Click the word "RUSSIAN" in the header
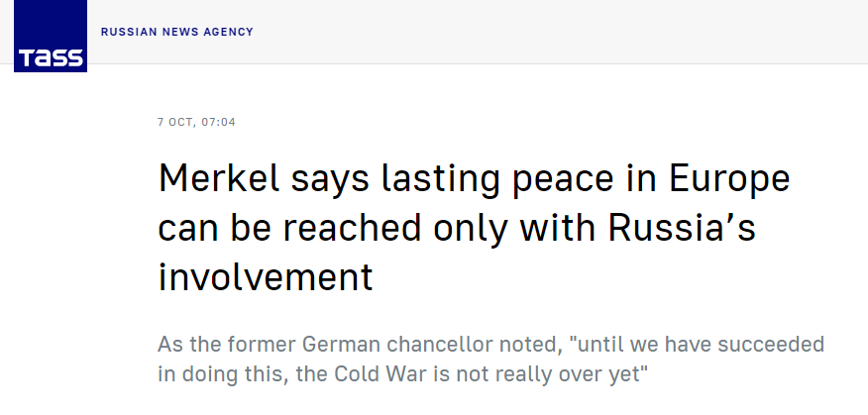868x415 pixels. pyautogui.click(x=126, y=32)
